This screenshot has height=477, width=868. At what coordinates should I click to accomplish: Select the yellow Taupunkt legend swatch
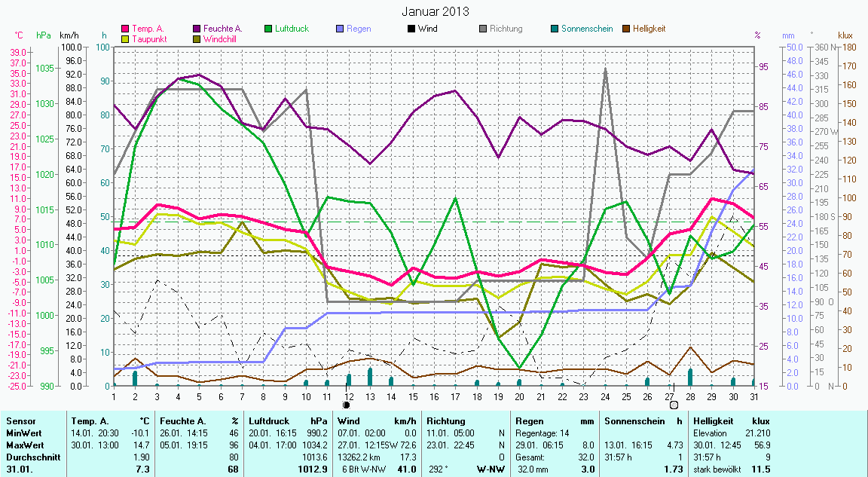coord(125,38)
